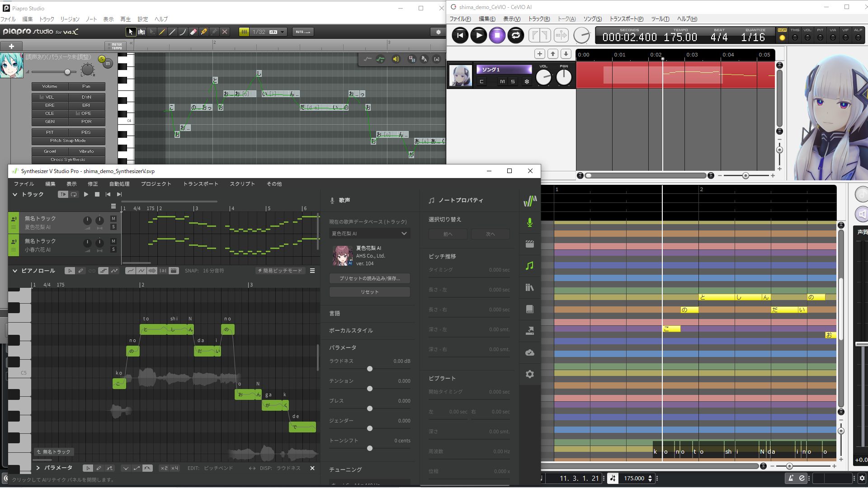The height and width of the screenshot is (488, 868).
Task: Select the TMG edit mode in CeVIO
Action: pos(795,35)
